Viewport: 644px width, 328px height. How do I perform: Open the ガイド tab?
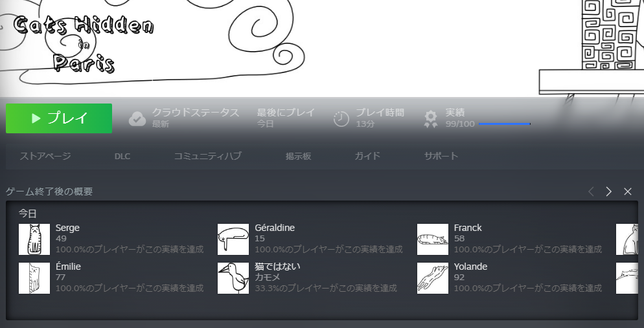pos(367,156)
